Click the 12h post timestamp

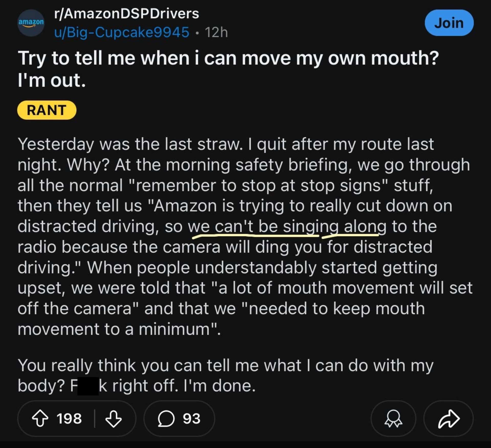pyautogui.click(x=216, y=32)
